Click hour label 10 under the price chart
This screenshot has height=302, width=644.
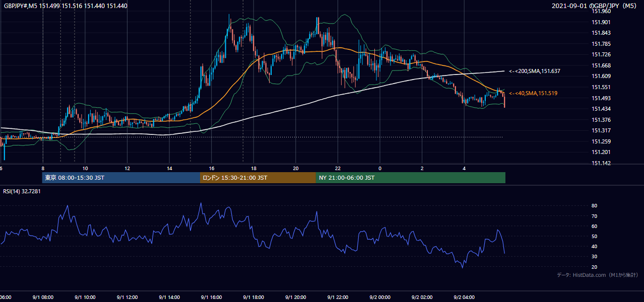(x=85, y=169)
